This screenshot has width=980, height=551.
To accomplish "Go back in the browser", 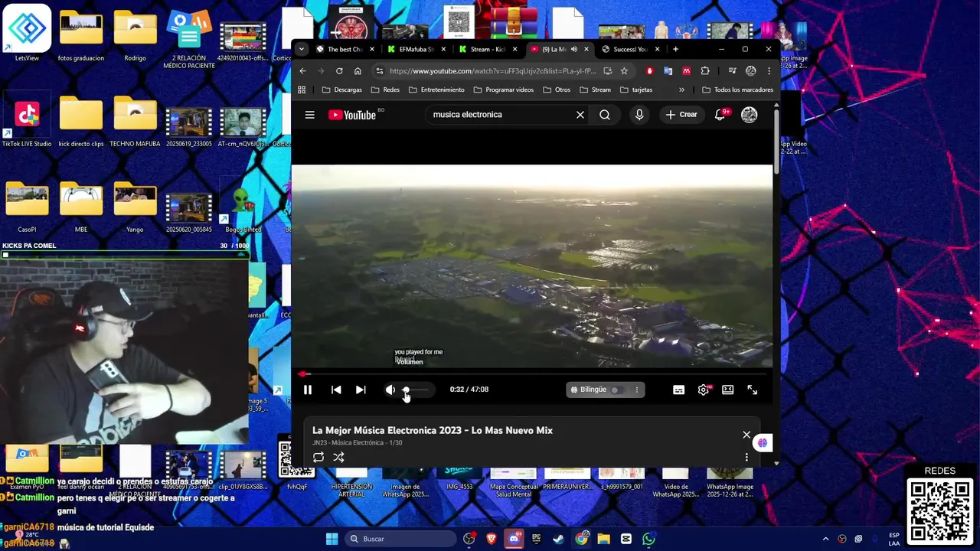I will (302, 70).
